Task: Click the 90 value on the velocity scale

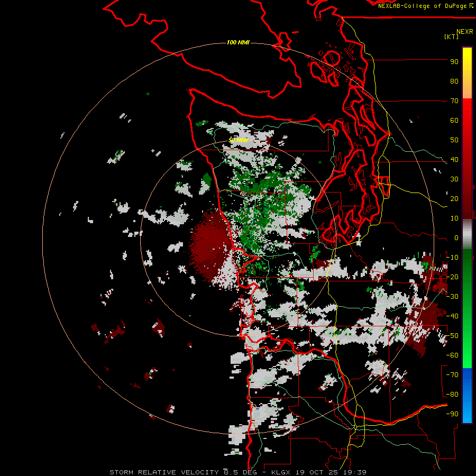Action: click(454, 62)
